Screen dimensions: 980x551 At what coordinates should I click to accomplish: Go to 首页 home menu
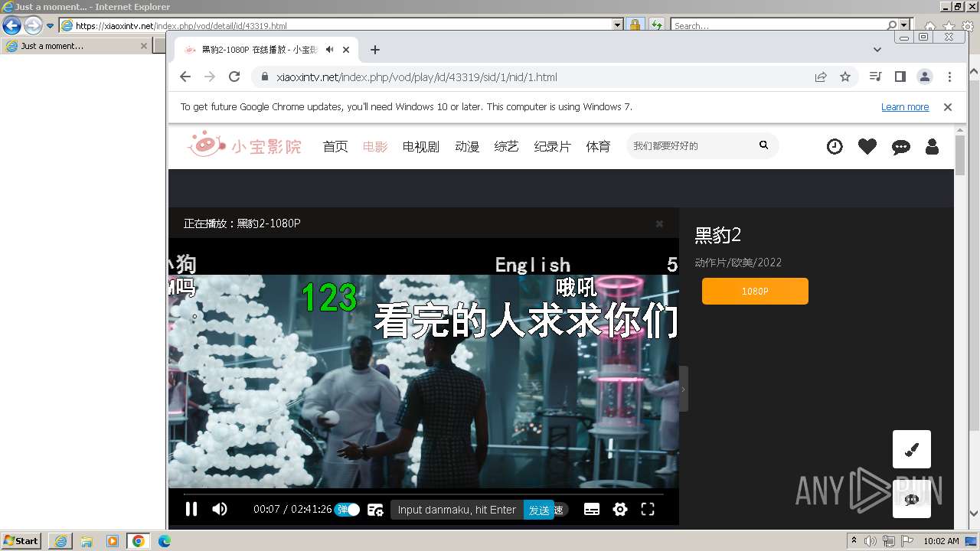pos(335,146)
